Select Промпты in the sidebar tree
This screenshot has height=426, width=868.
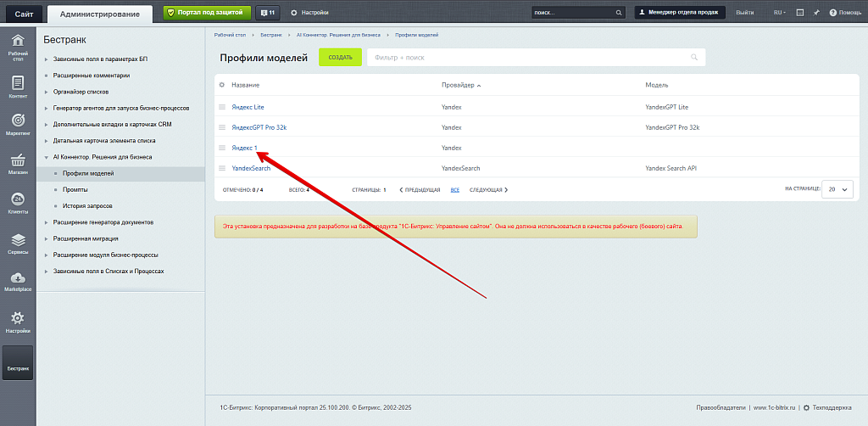(75, 189)
